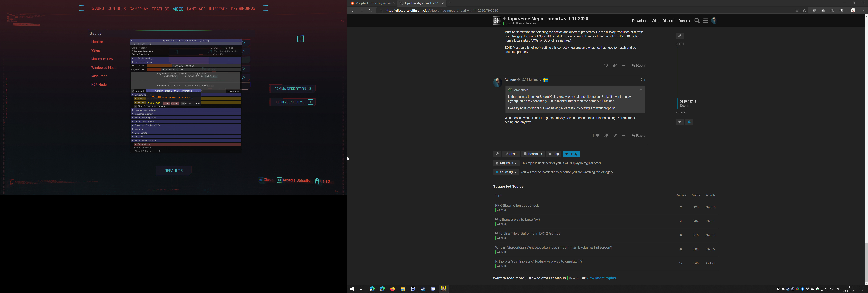The image size is (868, 293).
Task: Expand Window Management section
Action: (186, 118)
